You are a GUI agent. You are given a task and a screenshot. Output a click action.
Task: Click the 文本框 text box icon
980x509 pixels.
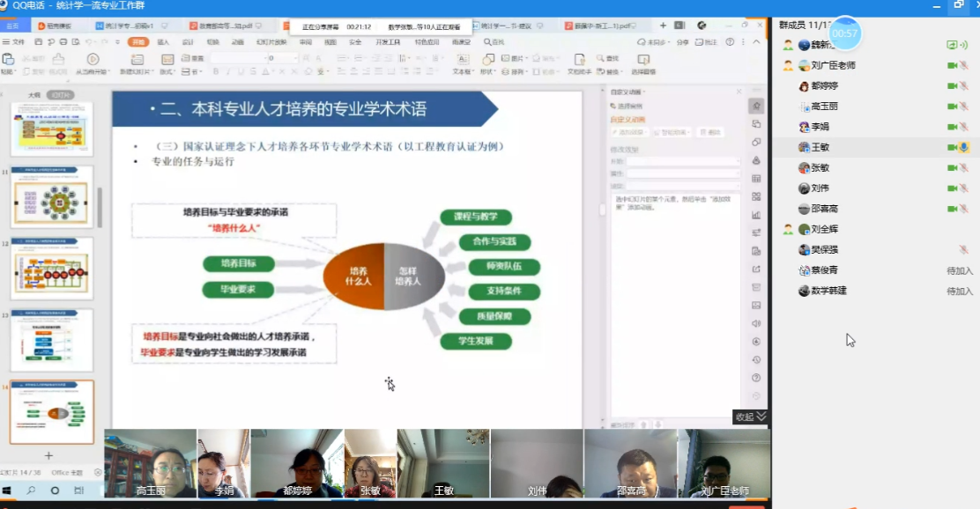click(462, 59)
